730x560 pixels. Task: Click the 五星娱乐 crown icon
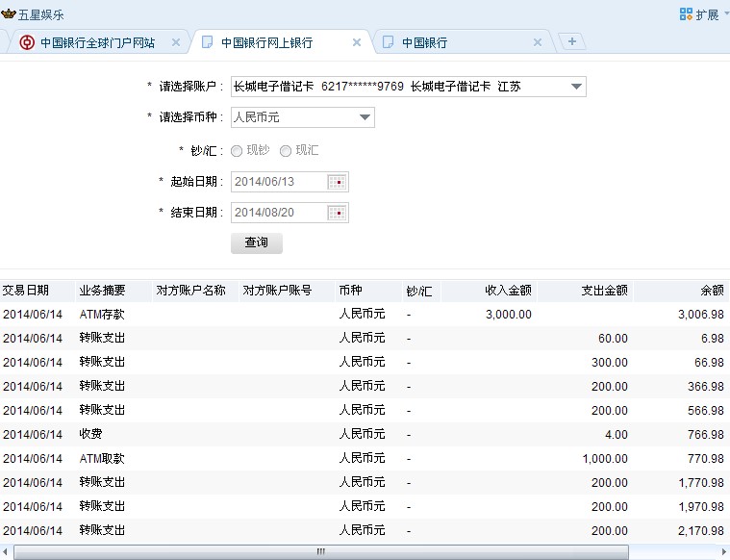point(9,14)
